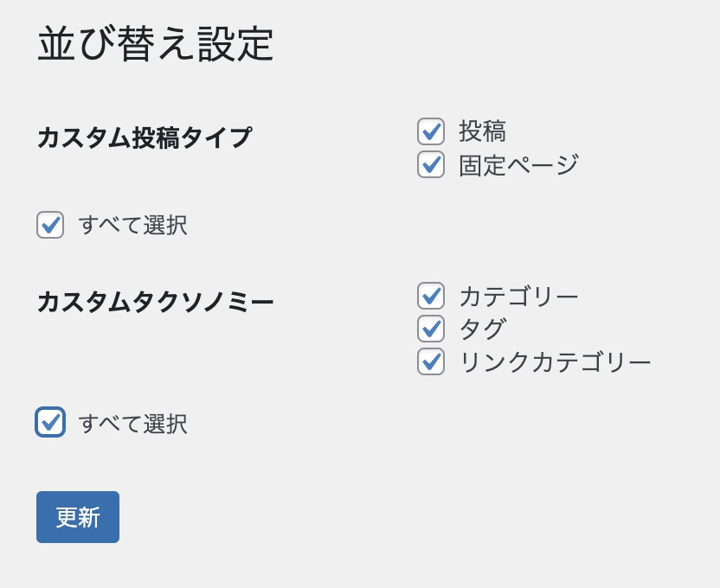Uncheck the 固定ページ checkbox
The height and width of the screenshot is (588, 720).
tap(431, 164)
